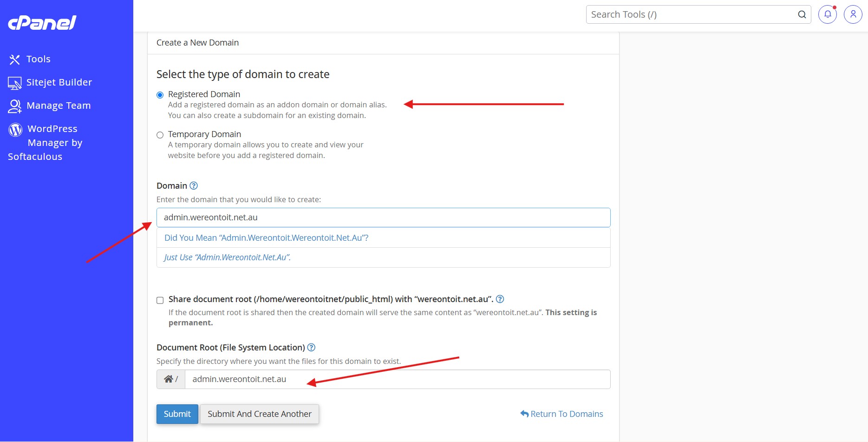Click the Create a New Domain heading
Image resolution: width=868 pixels, height=442 pixels.
click(198, 43)
